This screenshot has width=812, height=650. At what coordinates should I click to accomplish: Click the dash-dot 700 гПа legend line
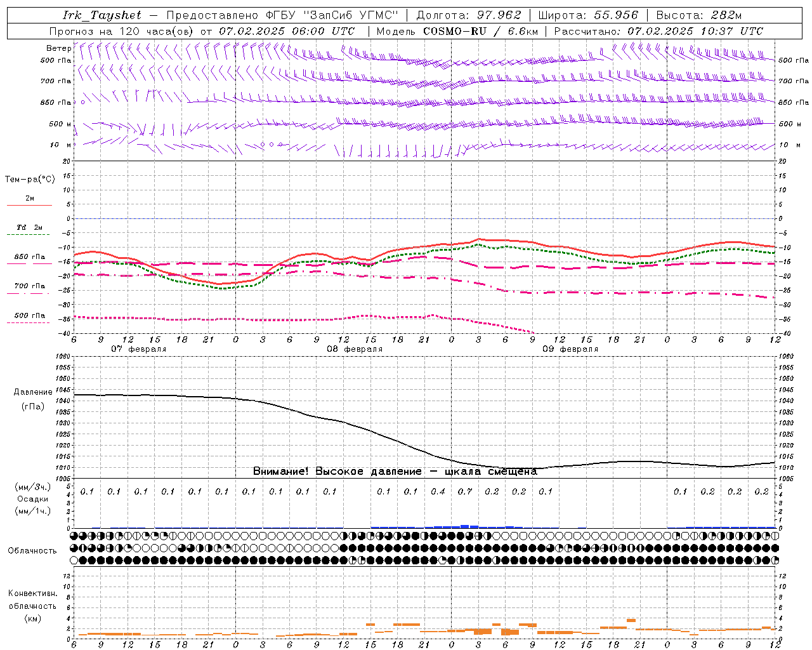click(29, 293)
